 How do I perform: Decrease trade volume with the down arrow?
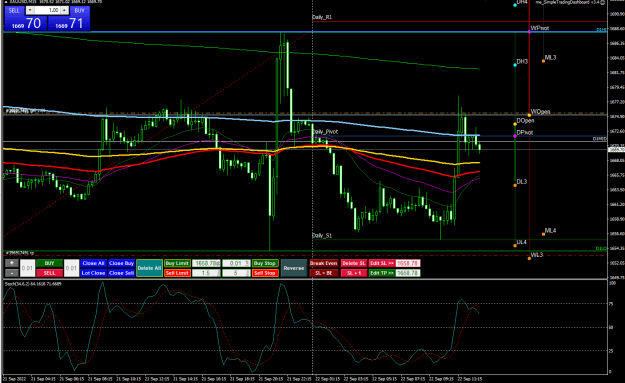point(30,10)
